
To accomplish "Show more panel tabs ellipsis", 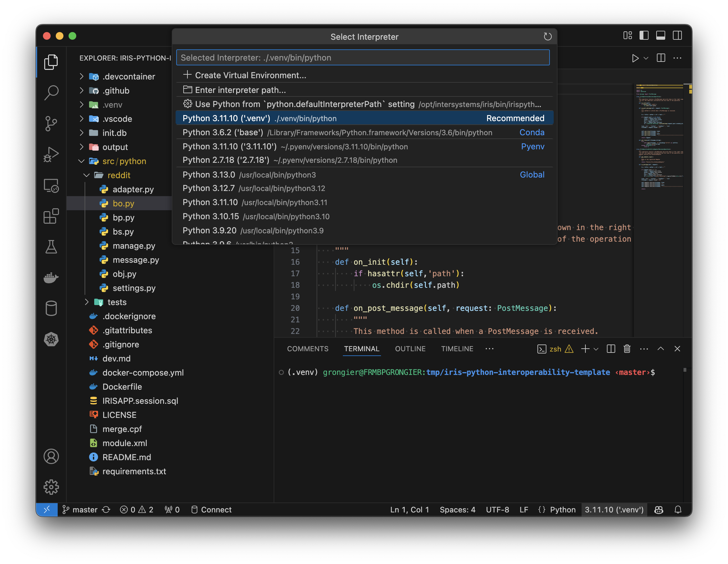I will pos(489,349).
